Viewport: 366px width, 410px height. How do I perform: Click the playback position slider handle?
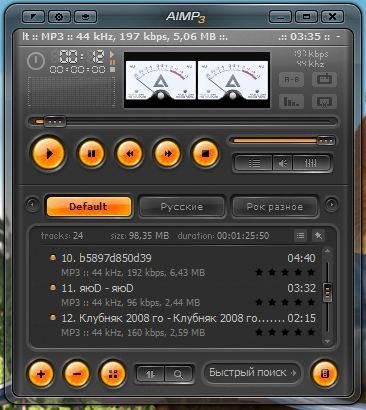[x=55, y=122]
